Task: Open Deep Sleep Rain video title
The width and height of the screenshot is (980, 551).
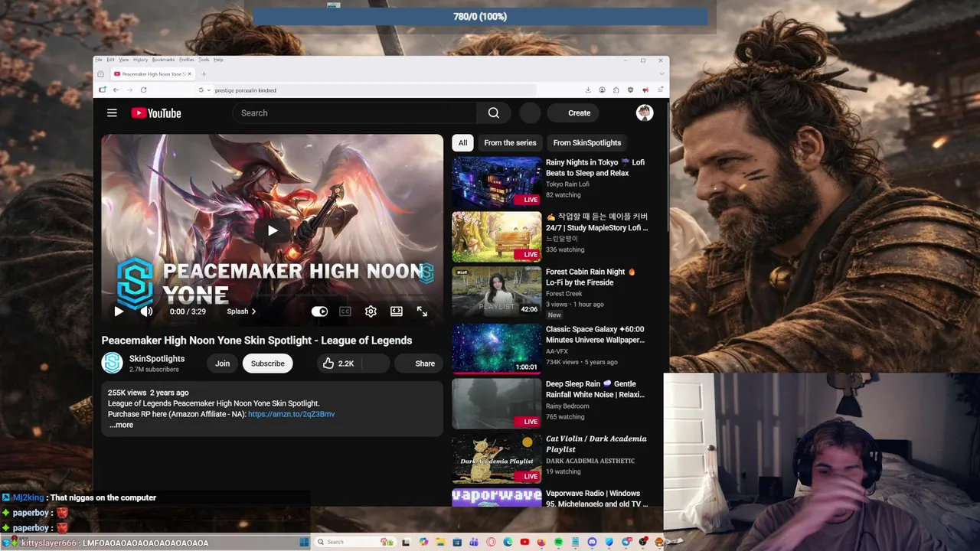Action: pos(595,390)
